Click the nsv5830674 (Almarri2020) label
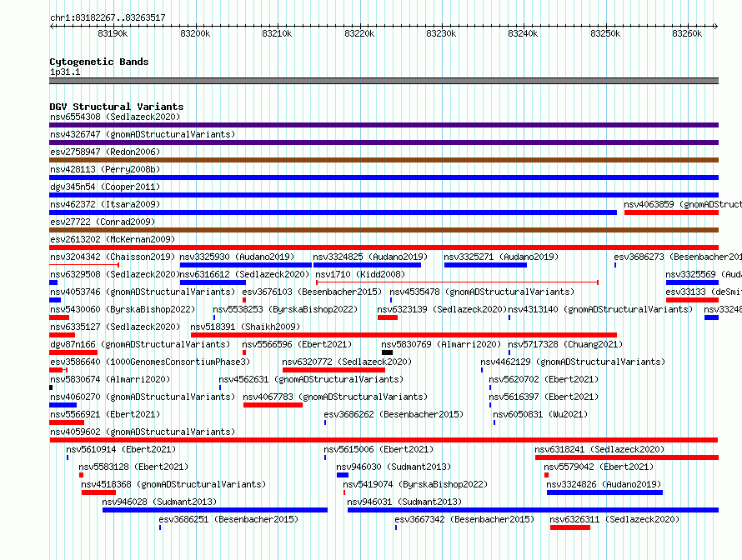Viewport: 742px width, 560px height. [x=110, y=379]
